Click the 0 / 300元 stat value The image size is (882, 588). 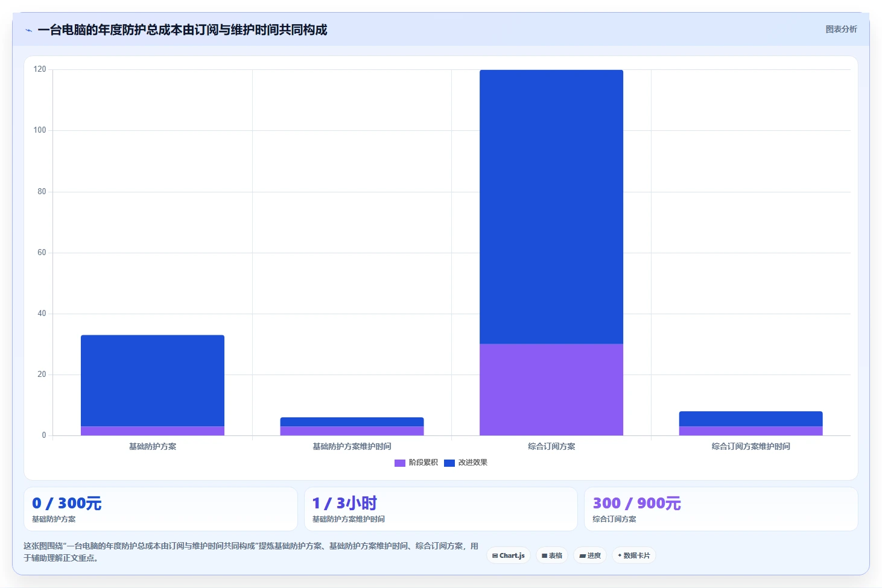(67, 503)
